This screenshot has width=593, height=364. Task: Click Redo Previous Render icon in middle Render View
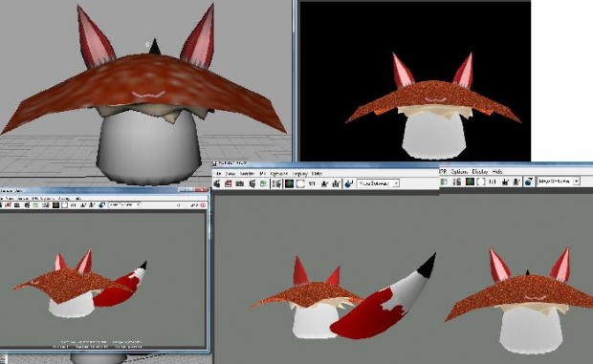tap(217, 183)
